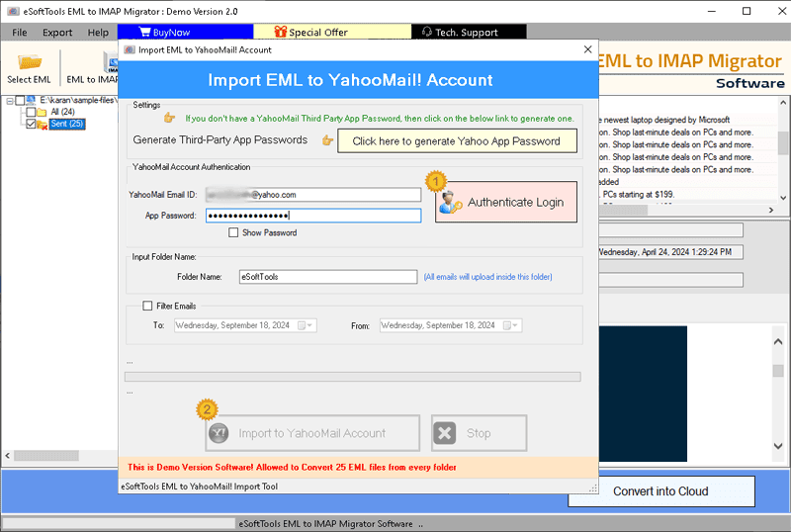Uncheck the Sent (25) folder checkbox
This screenshot has height=532, width=791.
[31, 124]
